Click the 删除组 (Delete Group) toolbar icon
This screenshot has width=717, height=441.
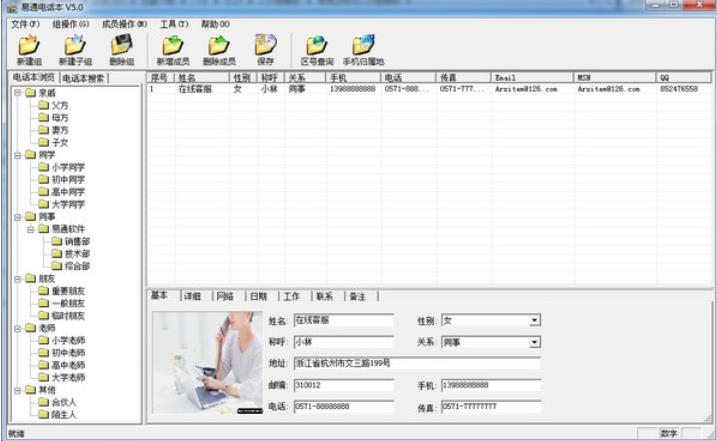coord(122,46)
